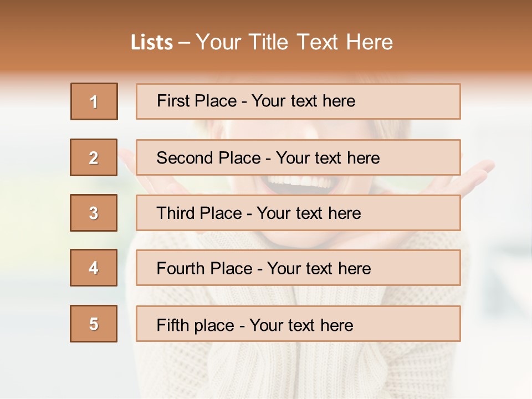Image resolution: width=532 pixels, height=399 pixels.
Task: Select the Fourth Place text box
Action: 298,268
